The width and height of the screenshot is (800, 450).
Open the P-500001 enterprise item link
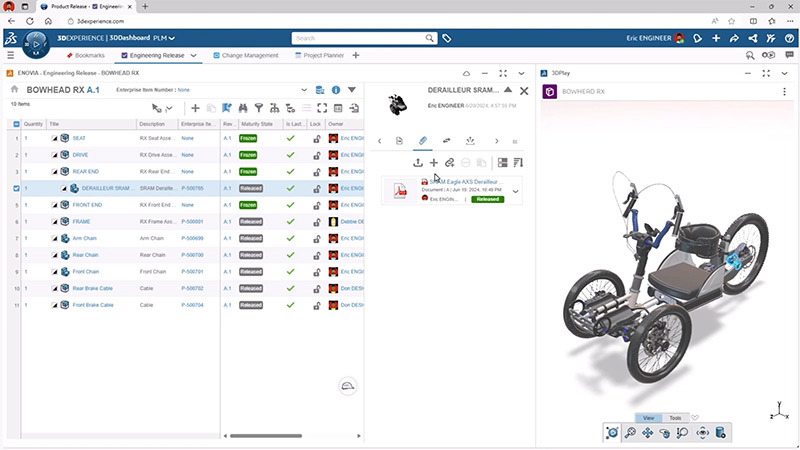coord(192,221)
